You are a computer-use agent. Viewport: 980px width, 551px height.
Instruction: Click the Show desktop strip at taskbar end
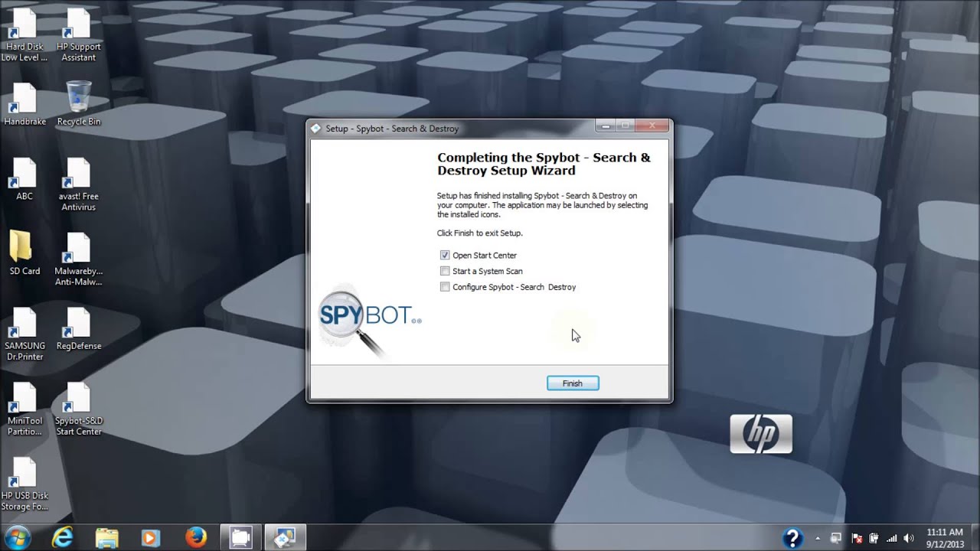[x=975, y=538]
